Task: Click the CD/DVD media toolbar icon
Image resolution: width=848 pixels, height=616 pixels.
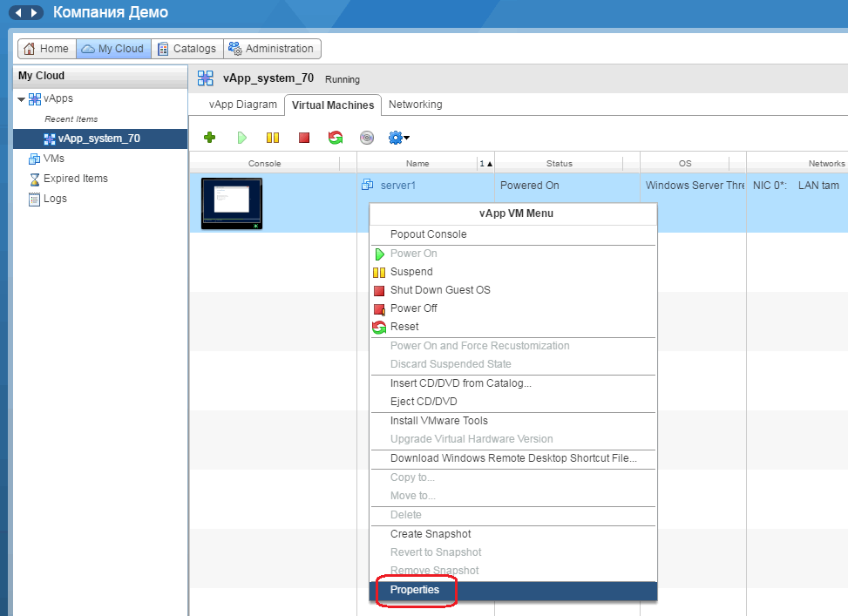Action: (367, 138)
